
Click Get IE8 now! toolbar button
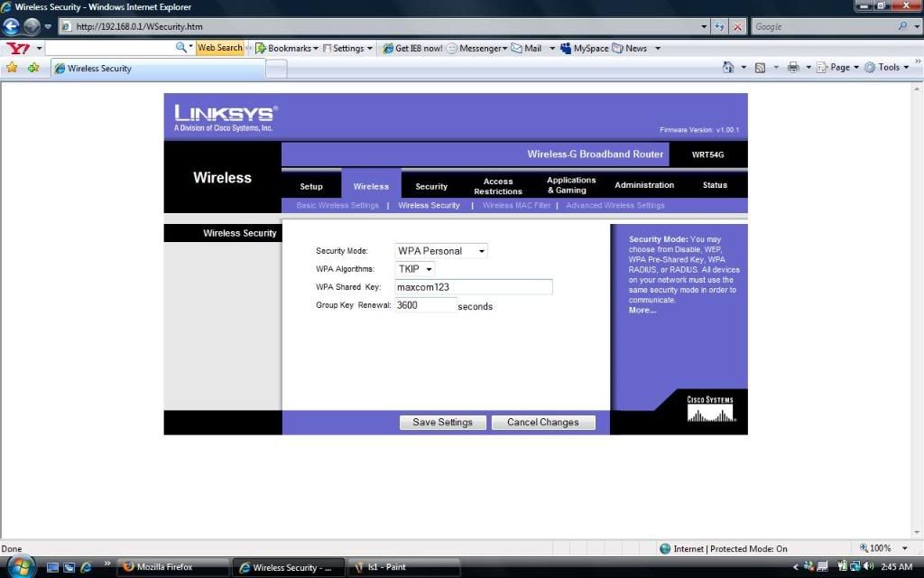[412, 49]
